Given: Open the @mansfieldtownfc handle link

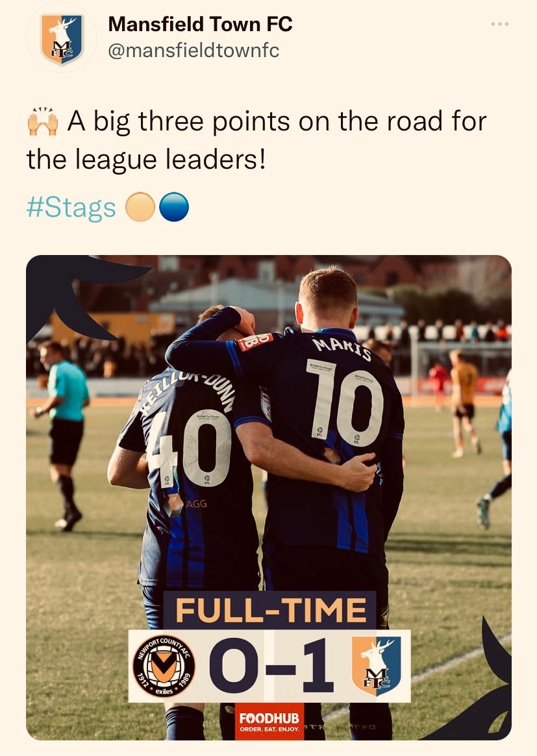Looking at the screenshot, I should [x=194, y=51].
